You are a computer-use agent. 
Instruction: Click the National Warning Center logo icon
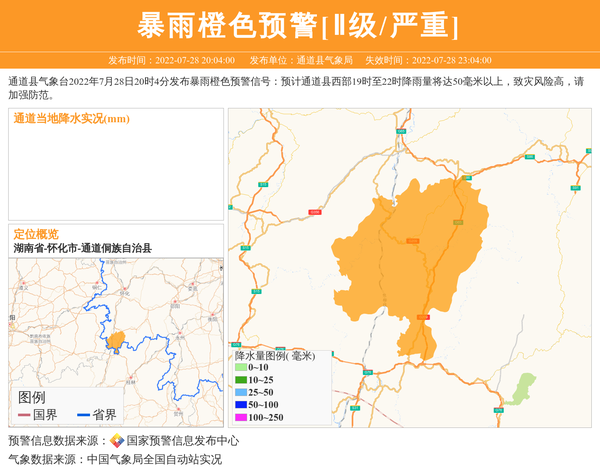pyautogui.click(x=117, y=441)
